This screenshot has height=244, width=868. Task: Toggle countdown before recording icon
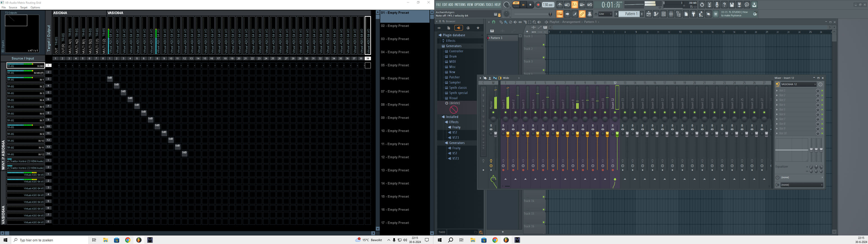click(575, 5)
